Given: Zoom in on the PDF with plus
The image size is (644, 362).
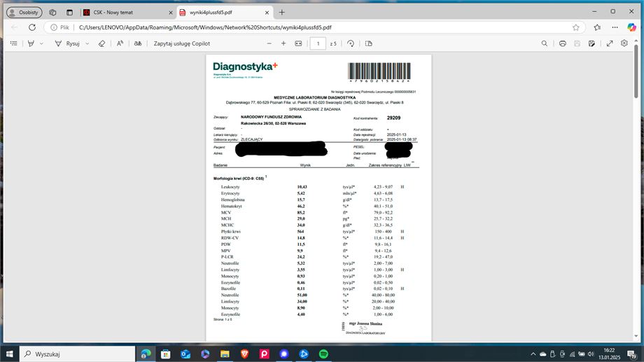Looking at the screenshot, I should [283, 43].
